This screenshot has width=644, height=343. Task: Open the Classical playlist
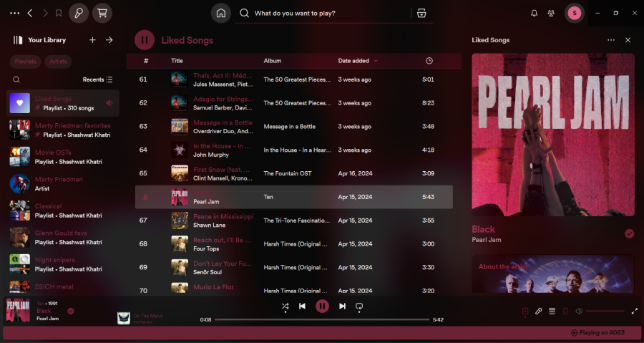[x=63, y=211]
